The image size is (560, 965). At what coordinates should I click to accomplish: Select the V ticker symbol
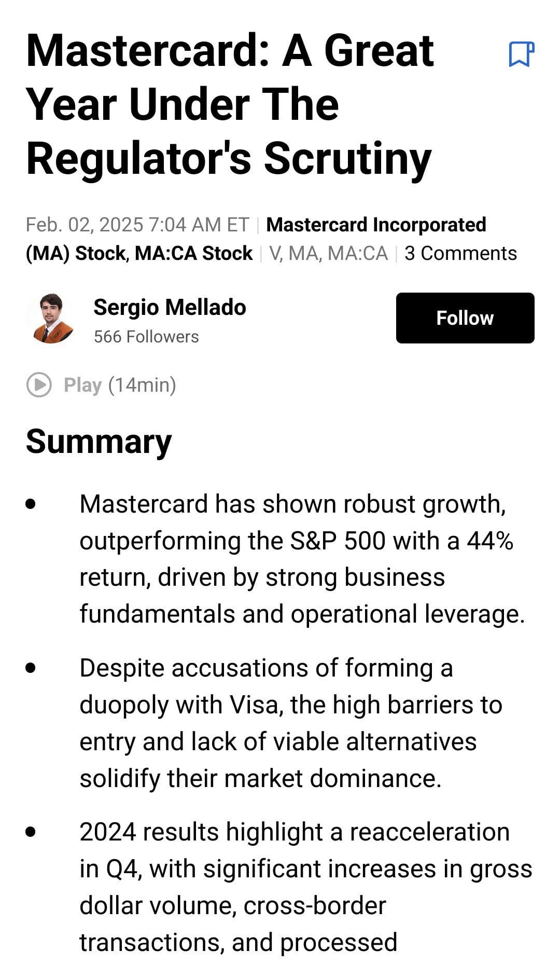point(275,254)
